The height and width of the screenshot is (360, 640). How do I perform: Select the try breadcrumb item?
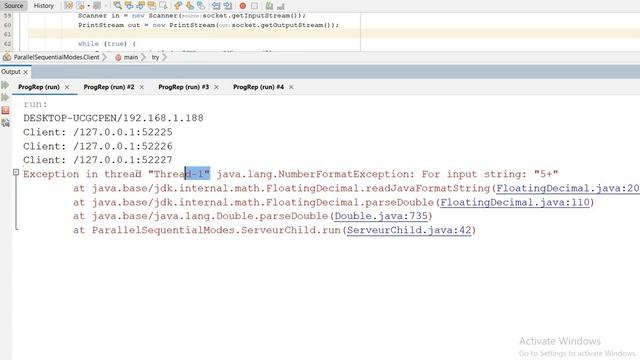155,57
